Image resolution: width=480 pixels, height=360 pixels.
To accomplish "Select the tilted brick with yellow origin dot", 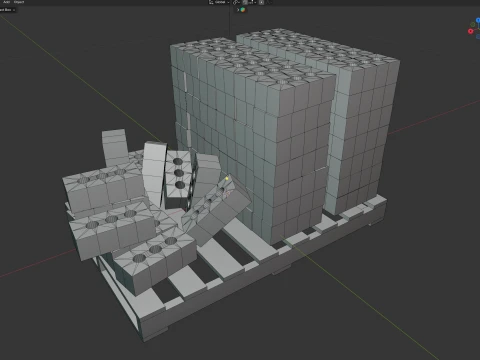I will 217,210.
